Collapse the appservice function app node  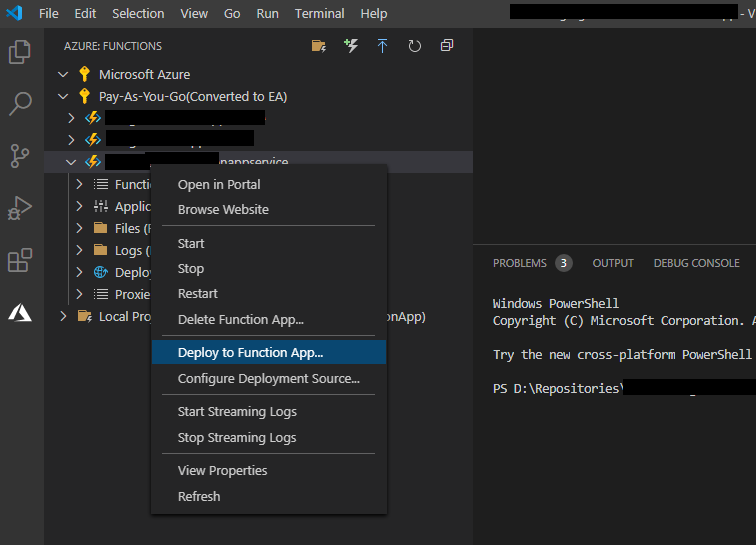[71, 162]
